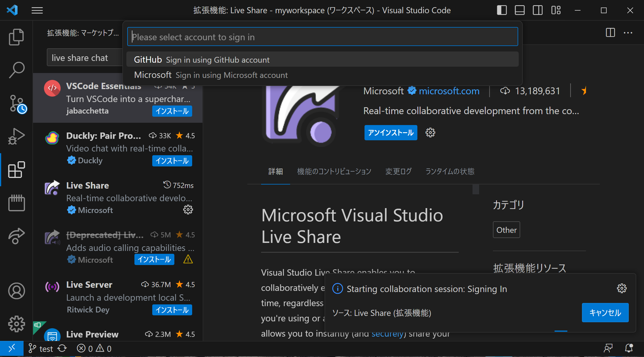Focus the extension search box 'live share chat'
Image resolution: width=644 pixels, height=357 pixels.
click(x=85, y=58)
